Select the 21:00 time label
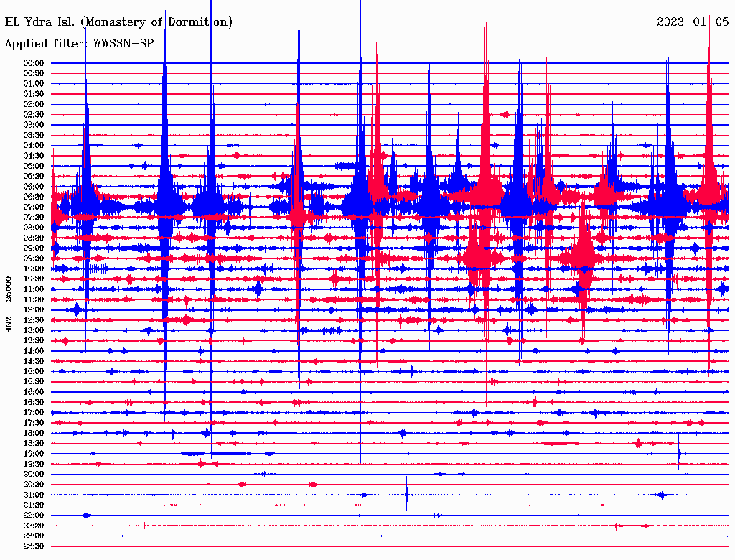The height and width of the screenshot is (560, 735). (34, 495)
